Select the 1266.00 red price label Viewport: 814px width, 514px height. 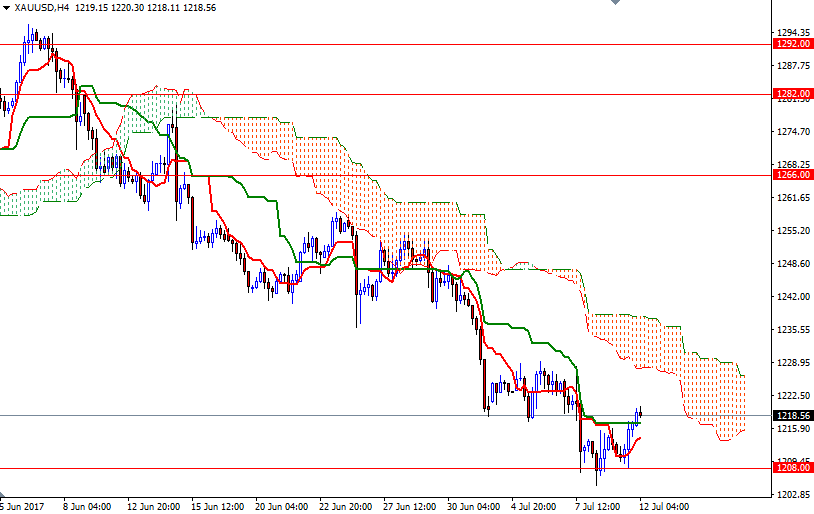click(x=793, y=174)
